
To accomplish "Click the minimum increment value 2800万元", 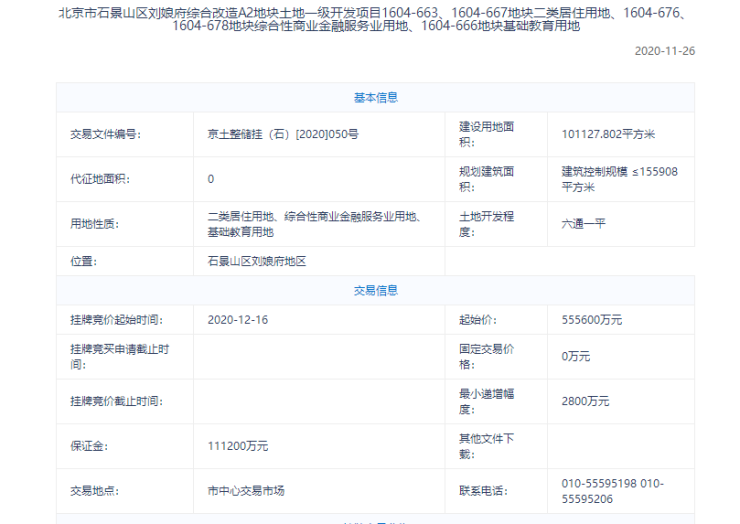I will click(x=585, y=401).
